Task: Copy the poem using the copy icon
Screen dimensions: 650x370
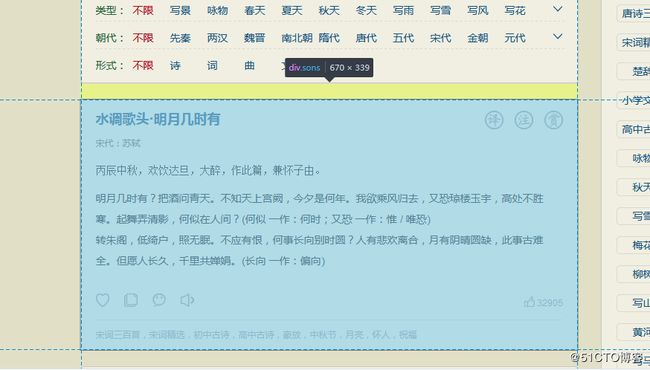Action: click(131, 300)
